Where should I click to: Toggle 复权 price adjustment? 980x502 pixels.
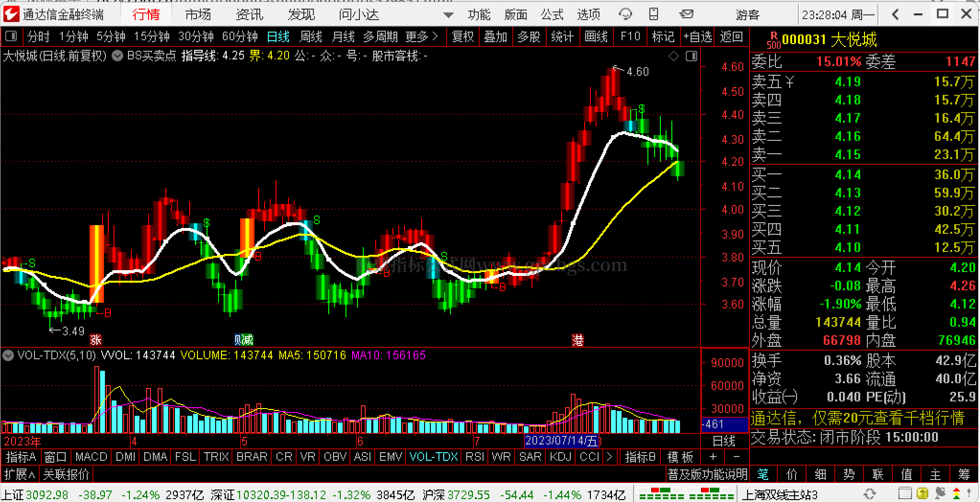tap(462, 36)
